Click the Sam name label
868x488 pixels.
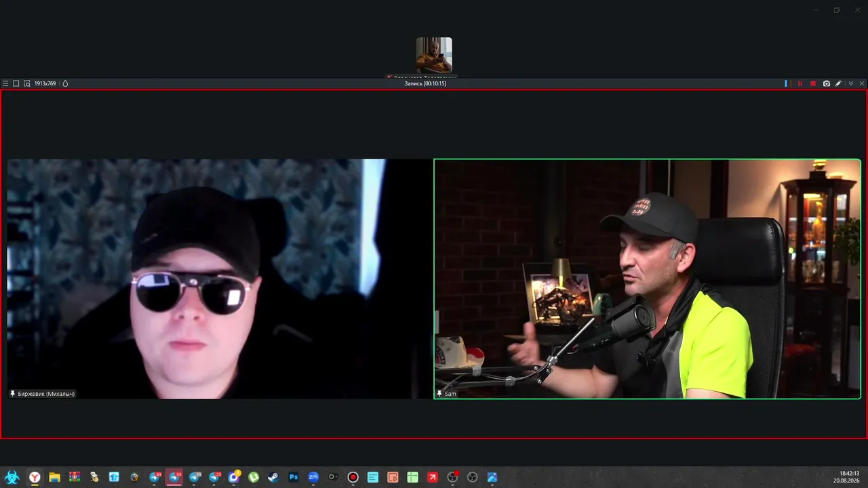click(450, 394)
